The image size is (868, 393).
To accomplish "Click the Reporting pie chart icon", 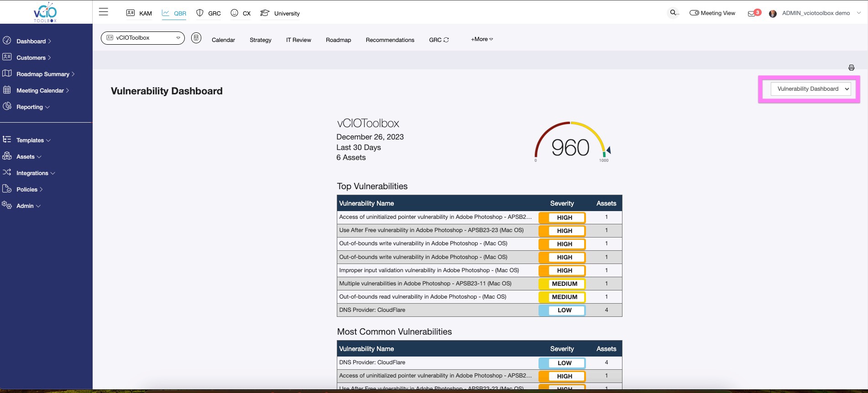I will (x=7, y=106).
